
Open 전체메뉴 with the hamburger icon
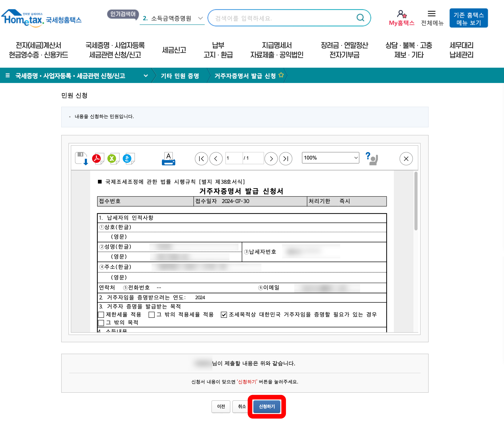tap(432, 13)
